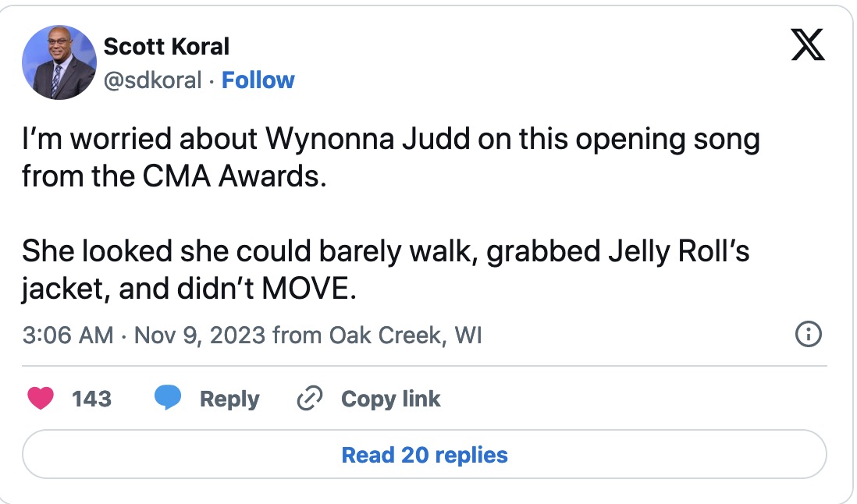Click the 3:06 AM time

[x=68, y=335]
